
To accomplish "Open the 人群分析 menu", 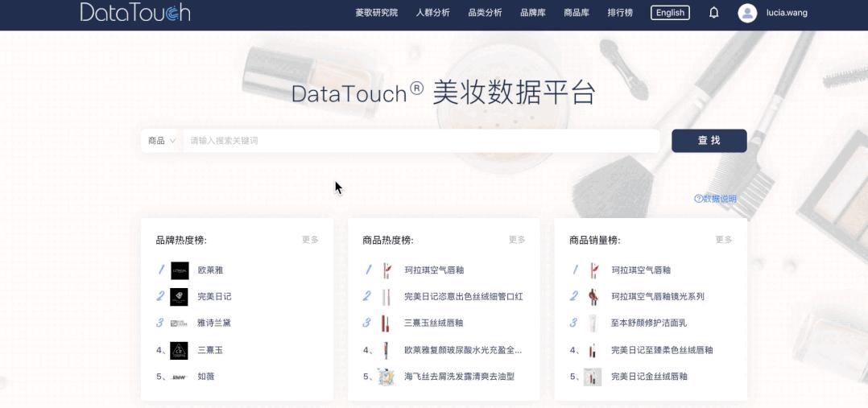I will tap(433, 13).
